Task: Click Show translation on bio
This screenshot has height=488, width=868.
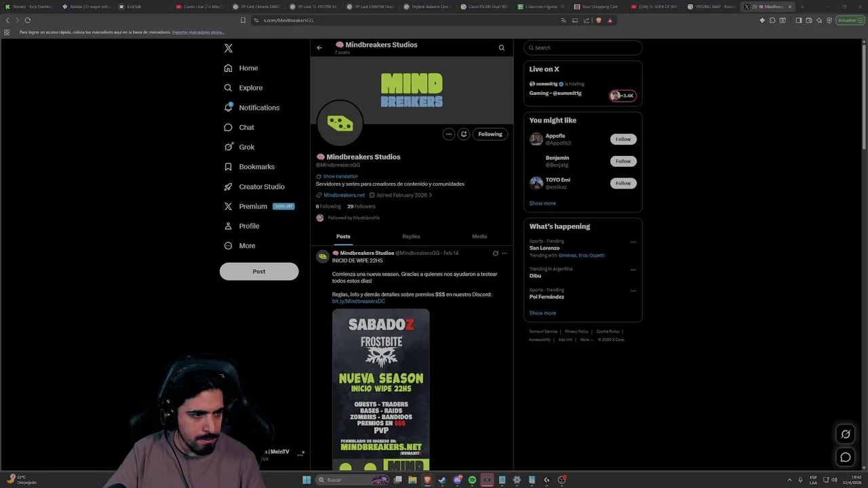Action: 340,176
